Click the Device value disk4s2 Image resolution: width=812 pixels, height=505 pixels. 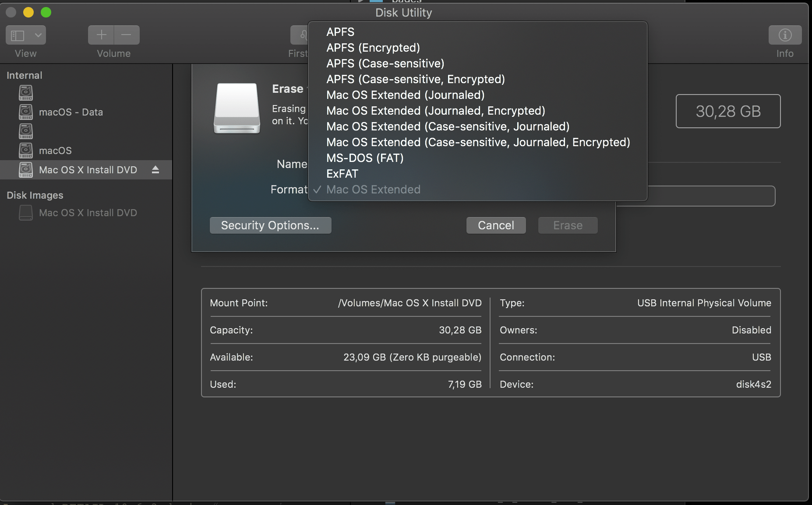click(x=754, y=384)
